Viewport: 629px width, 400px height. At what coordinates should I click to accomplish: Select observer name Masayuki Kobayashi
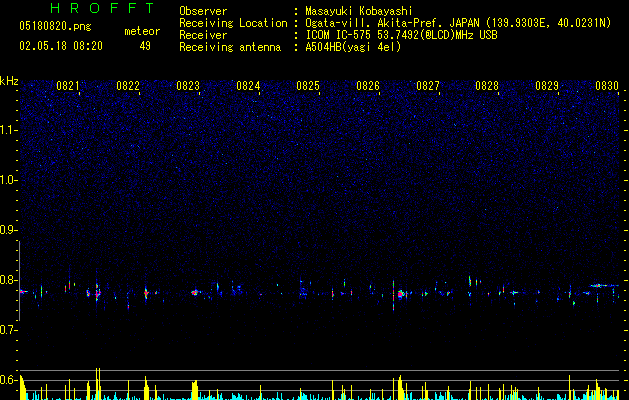click(x=359, y=11)
